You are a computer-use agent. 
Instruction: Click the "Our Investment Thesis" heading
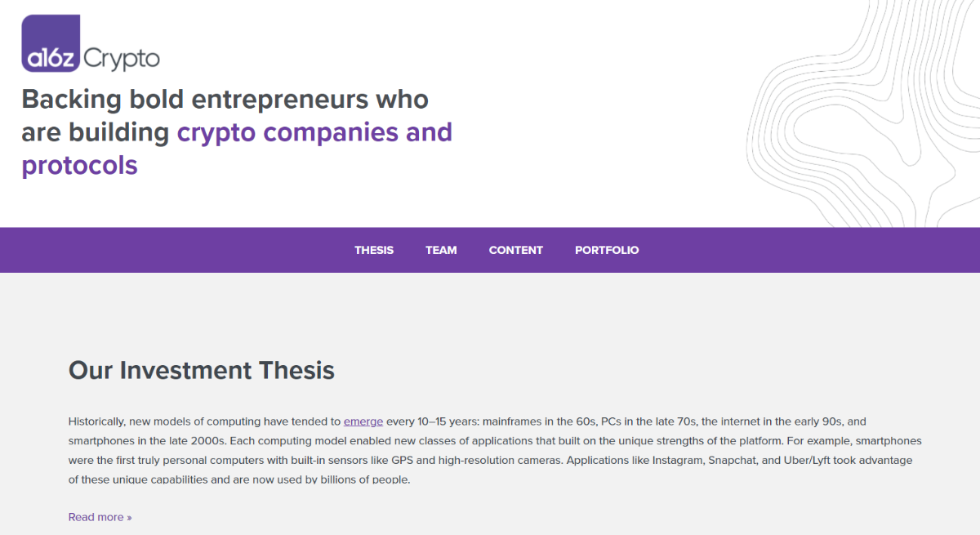(x=202, y=370)
